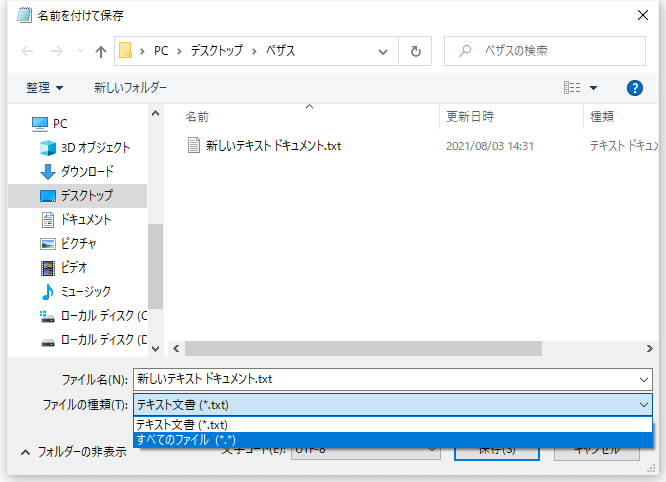Select PC in the address breadcrumb
The width and height of the screenshot is (666, 482).
click(161, 51)
